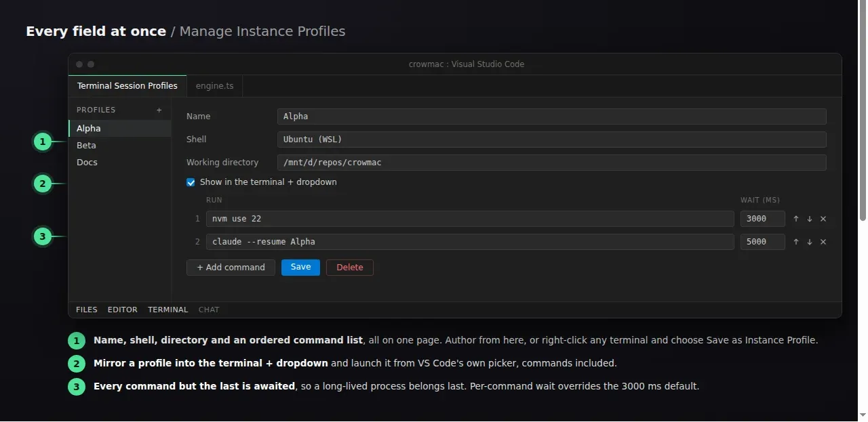
Task: Switch to the engine.ts tab
Action: (x=214, y=86)
